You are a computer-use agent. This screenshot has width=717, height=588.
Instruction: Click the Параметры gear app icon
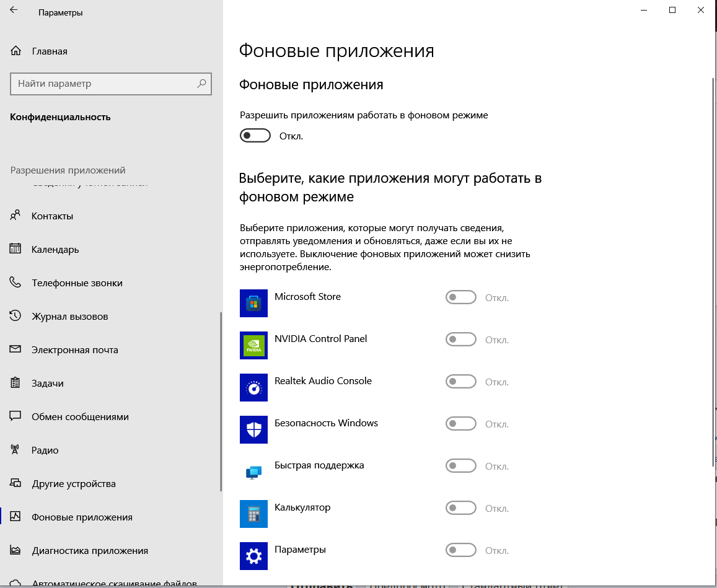point(254,556)
